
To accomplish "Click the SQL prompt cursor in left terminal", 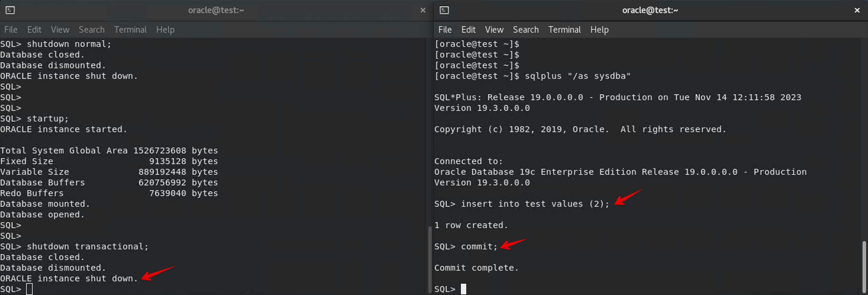I will tap(29, 289).
